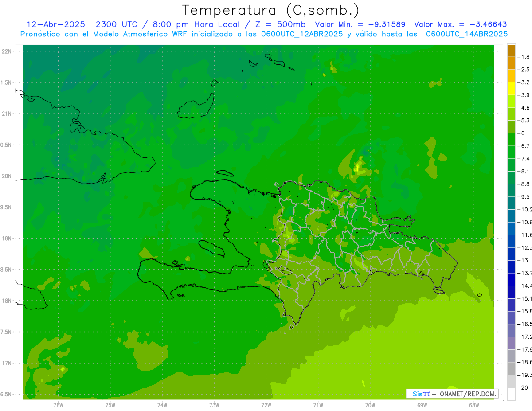Click the "-9.5" colorbar value

coord(524,197)
